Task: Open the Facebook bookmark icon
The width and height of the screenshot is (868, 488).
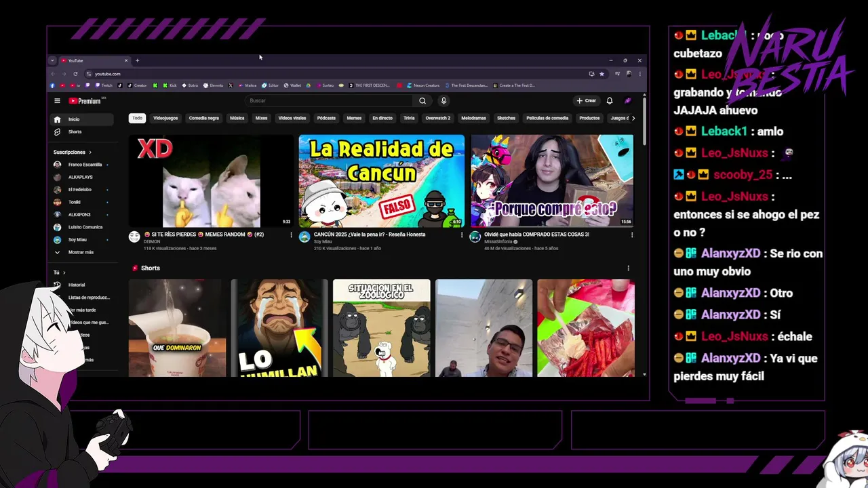Action: [53, 85]
